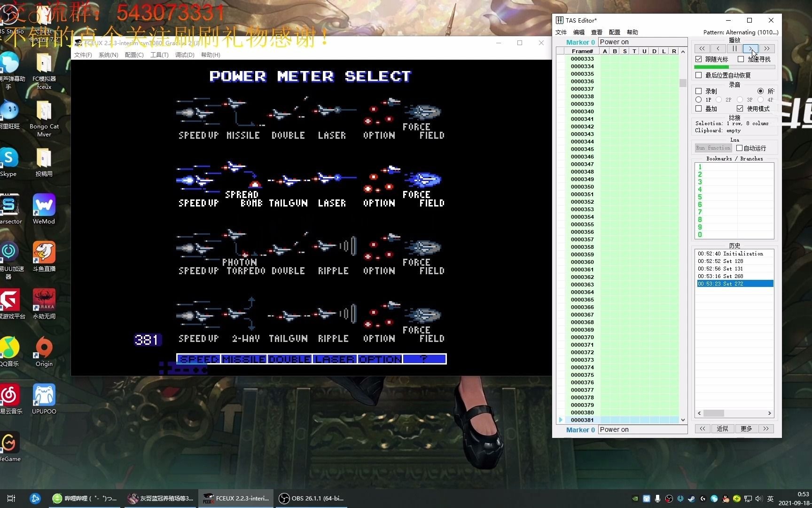Image resolution: width=812 pixels, height=508 pixels.
Task: Select history entry 00:53:16 Set 268
Action: coord(735,276)
